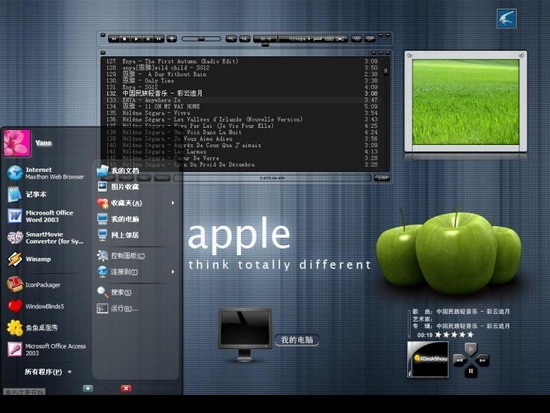Open 图片收藏 pictures folder
Screen dimensions: 550x413
coord(118,187)
